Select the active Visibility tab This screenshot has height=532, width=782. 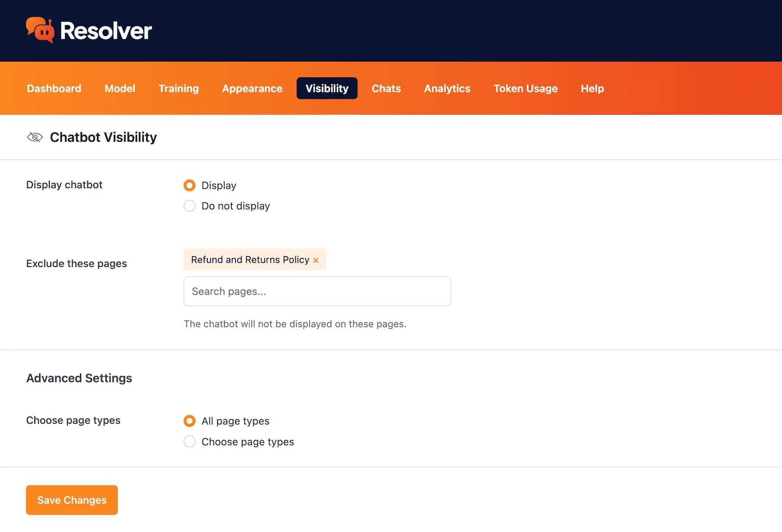pos(327,88)
